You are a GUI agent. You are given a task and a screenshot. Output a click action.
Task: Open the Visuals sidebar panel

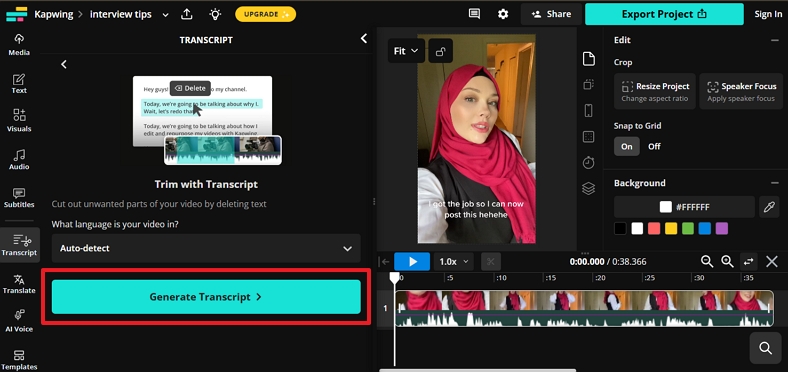pos(19,121)
